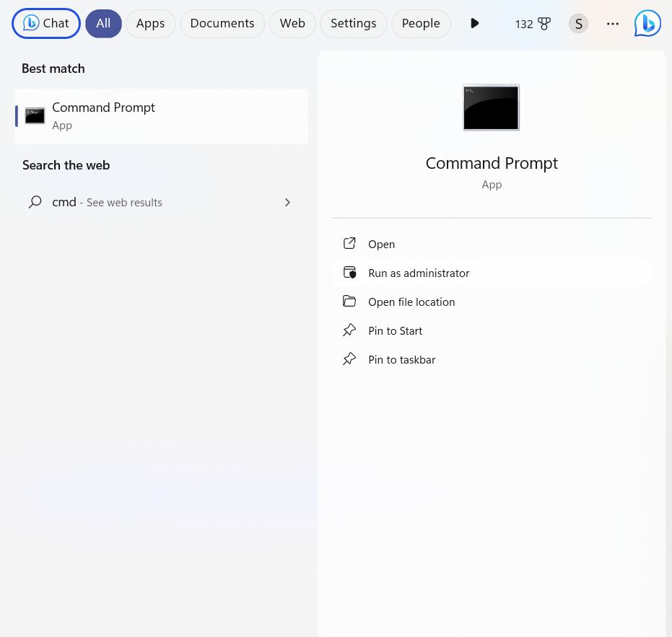Image resolution: width=672 pixels, height=637 pixels.
Task: Select the All filter tab
Action: coord(103,23)
